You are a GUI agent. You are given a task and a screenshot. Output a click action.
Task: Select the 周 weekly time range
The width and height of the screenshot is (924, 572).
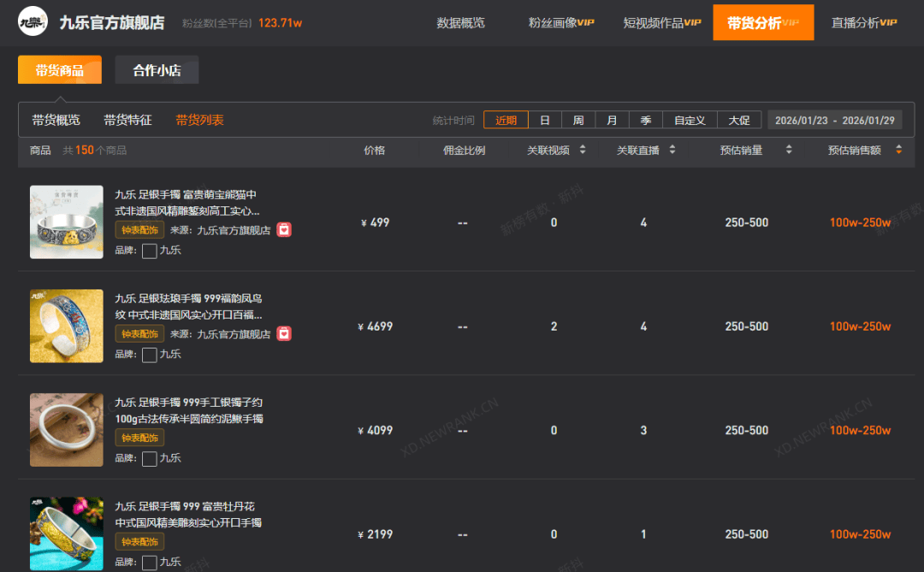[578, 121]
